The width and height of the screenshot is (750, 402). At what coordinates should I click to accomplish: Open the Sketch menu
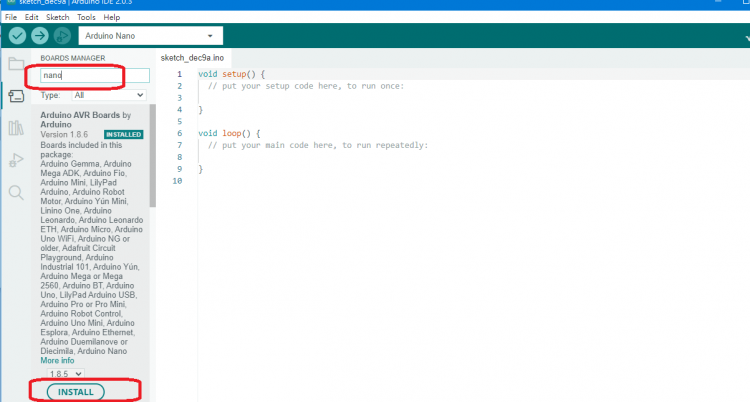click(x=58, y=17)
